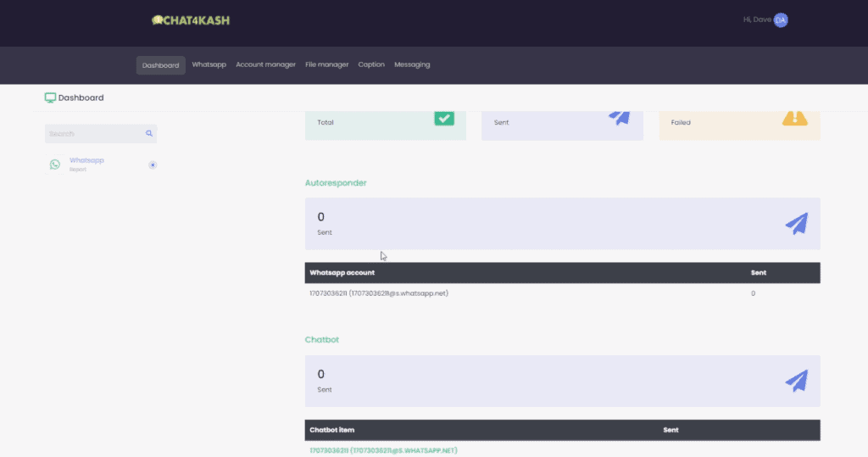Click the Dashboard monitor icon
The height and width of the screenshot is (457, 868).
[x=50, y=98]
